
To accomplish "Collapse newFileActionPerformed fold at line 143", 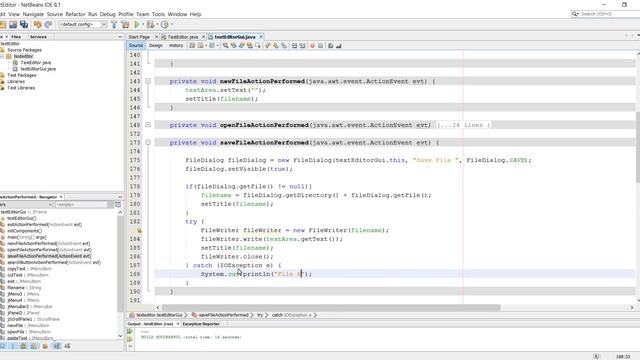I will [x=148, y=81].
